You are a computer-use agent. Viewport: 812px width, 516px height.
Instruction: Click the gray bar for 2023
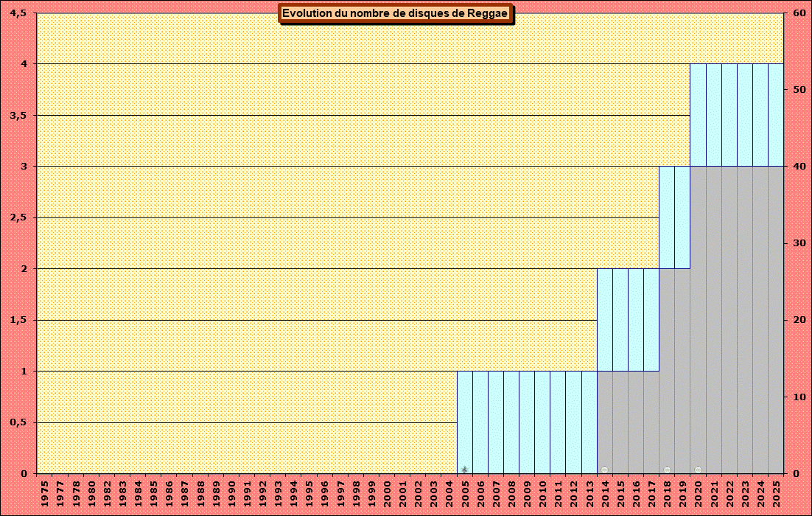[745, 319]
